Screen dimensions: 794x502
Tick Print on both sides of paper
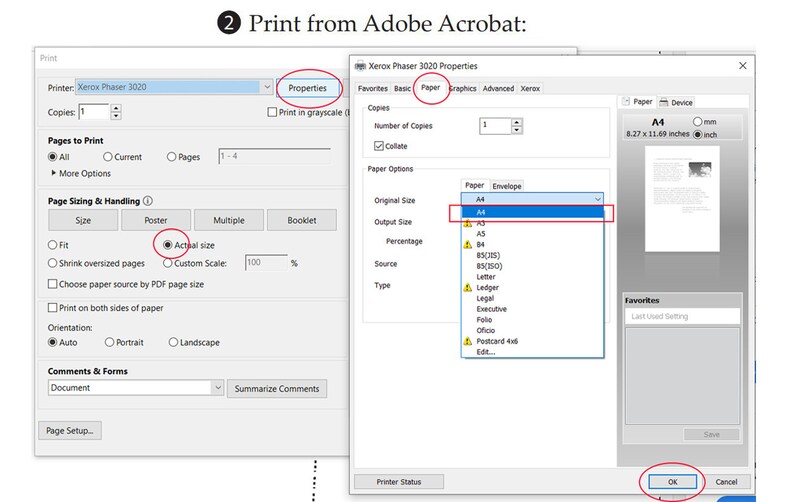(x=52, y=307)
